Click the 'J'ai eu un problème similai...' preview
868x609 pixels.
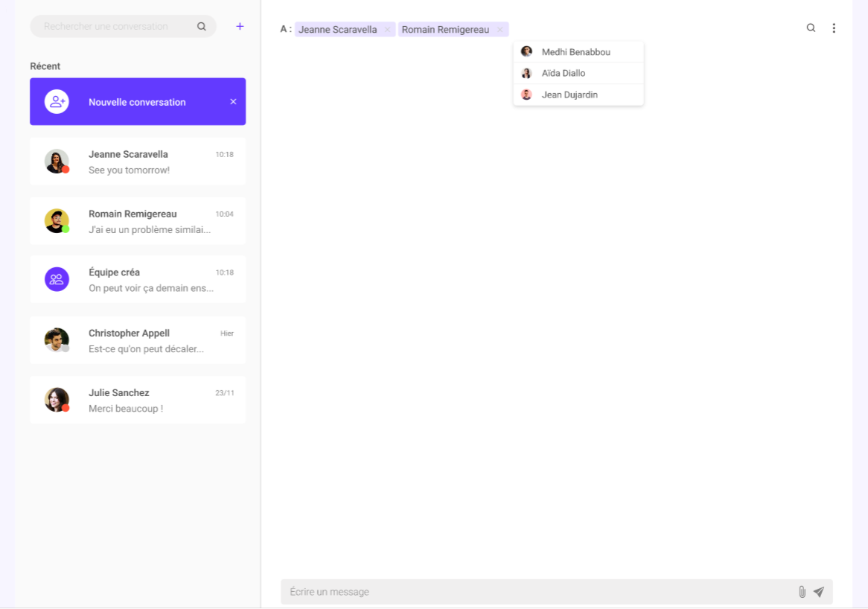tap(150, 230)
